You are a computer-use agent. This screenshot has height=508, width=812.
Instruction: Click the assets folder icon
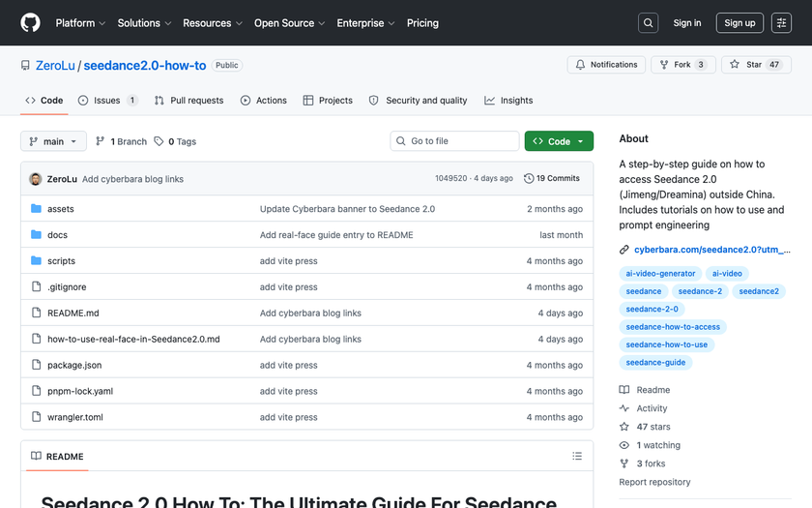pyautogui.click(x=36, y=208)
